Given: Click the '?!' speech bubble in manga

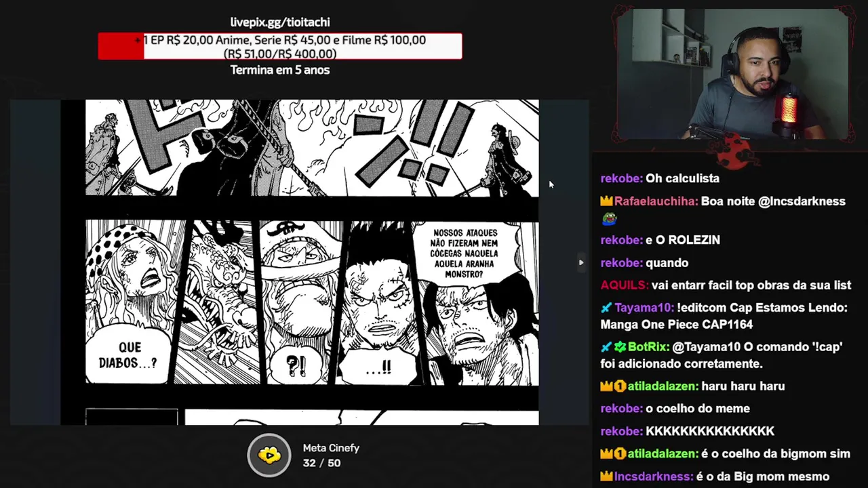Looking at the screenshot, I should 296,367.
